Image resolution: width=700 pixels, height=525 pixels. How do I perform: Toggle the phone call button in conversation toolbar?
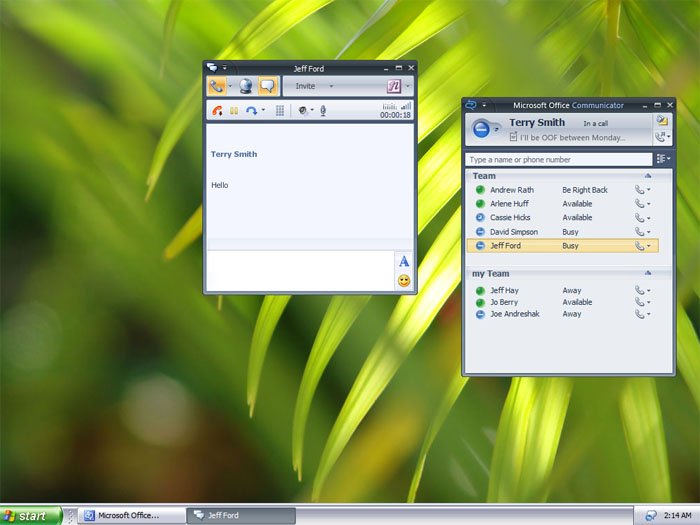click(x=217, y=86)
